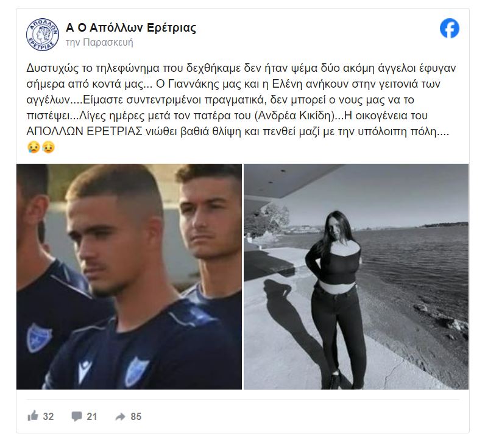Open the Απόλλων Ερέτριας profile avatar

coord(43,34)
